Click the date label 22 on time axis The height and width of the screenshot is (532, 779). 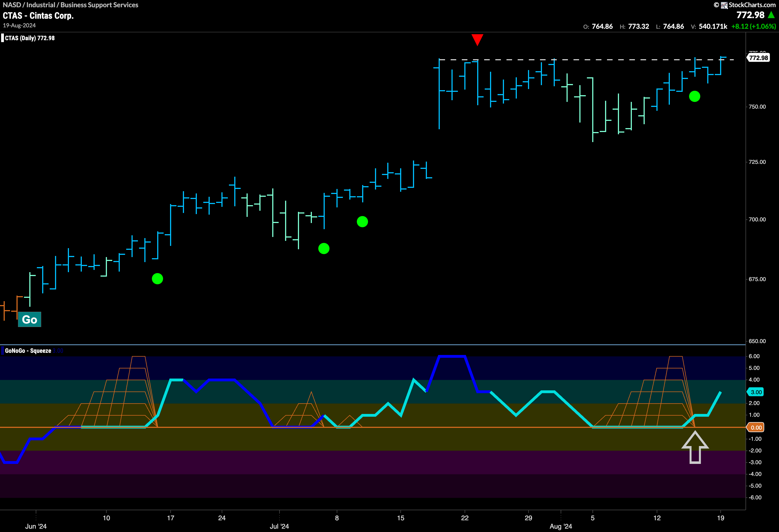pos(465,518)
